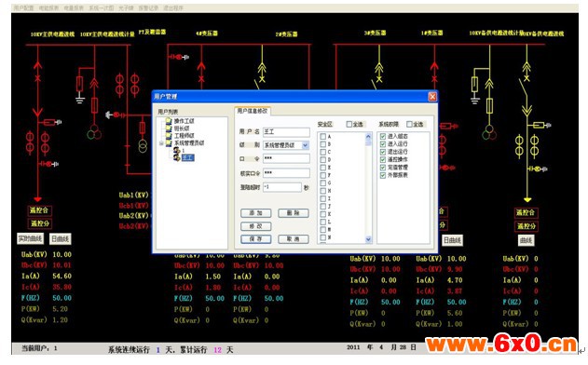Open the 级别 level dropdown

(x=306, y=145)
